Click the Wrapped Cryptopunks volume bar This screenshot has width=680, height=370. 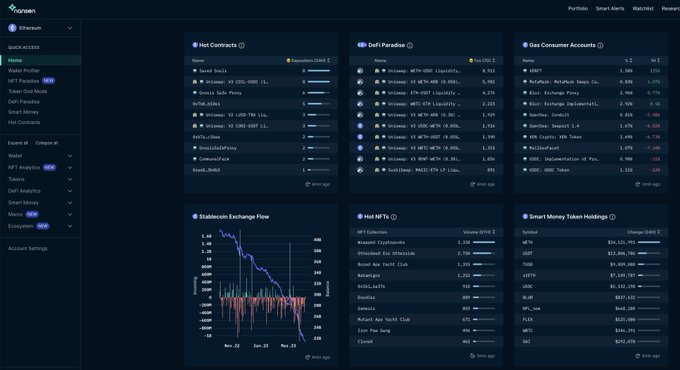click(x=484, y=242)
